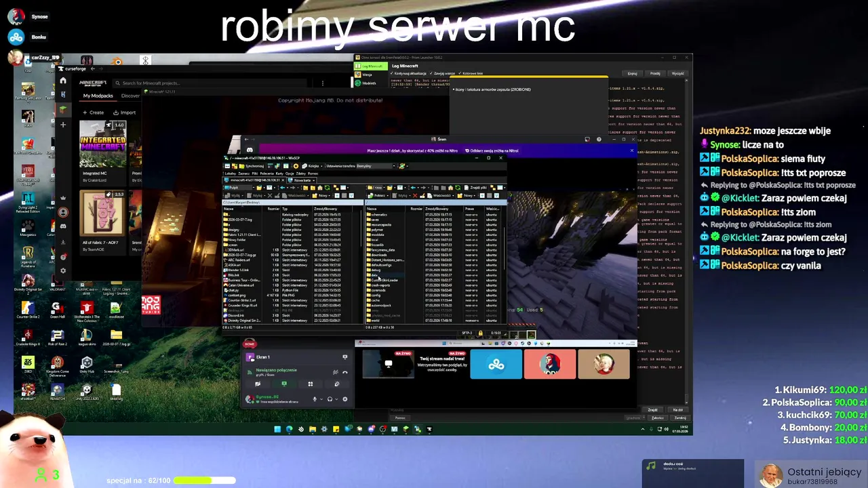
Task: Refresh WinSCP remote panel
Action: [x=458, y=188]
